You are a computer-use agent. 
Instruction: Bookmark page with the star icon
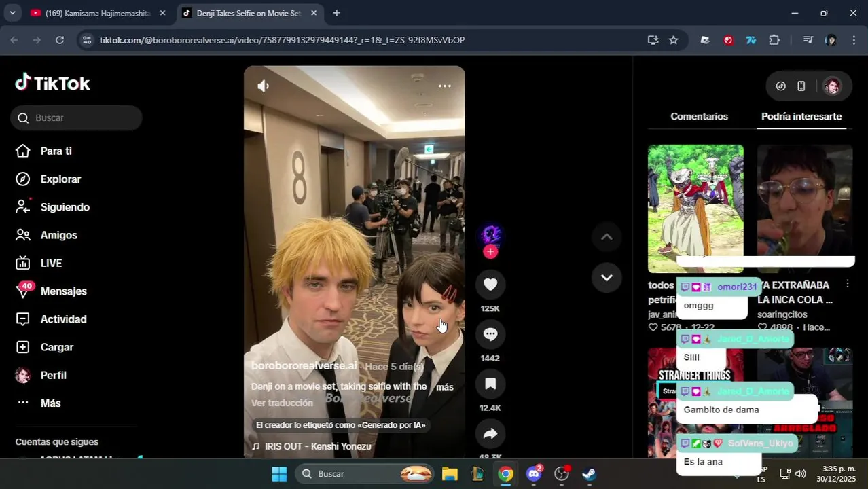[673, 40]
